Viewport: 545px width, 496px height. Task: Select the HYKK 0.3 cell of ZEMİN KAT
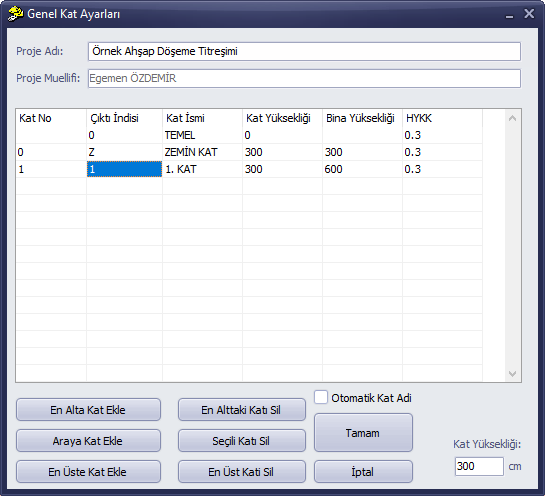[x=442, y=152]
